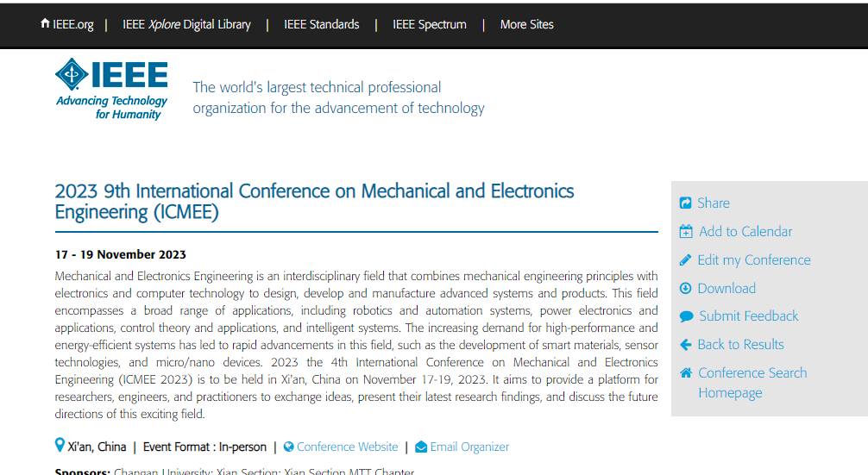
Task: Click the conference title heading
Action: pos(314,201)
